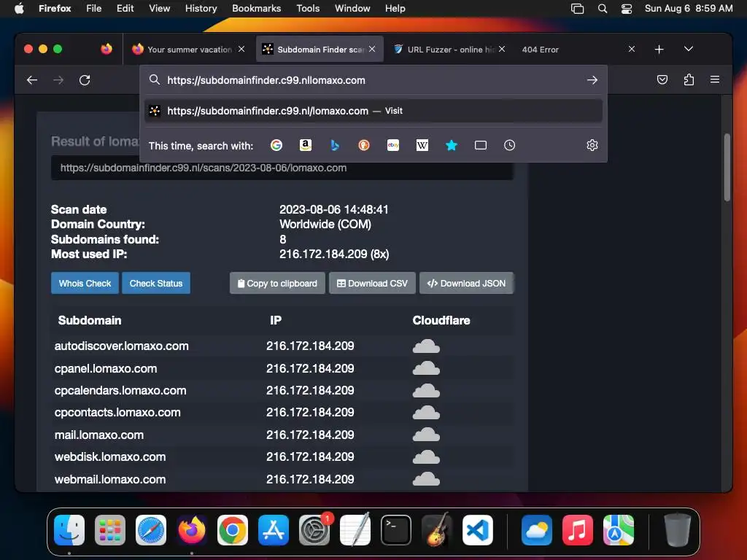Search this time with Wikipedia
747x560 pixels.
422,145
